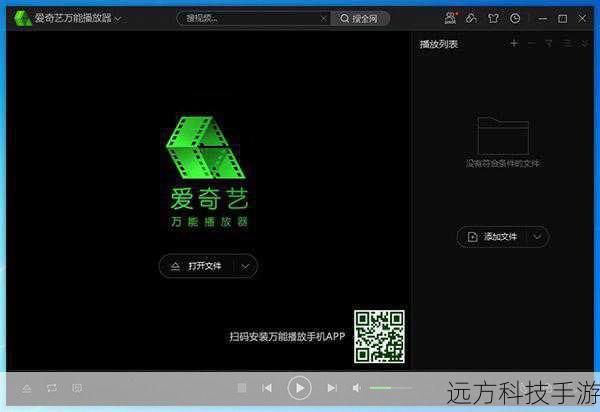Remove from playlist with the minus icon
Screen dimensions: 600x412
532,44
